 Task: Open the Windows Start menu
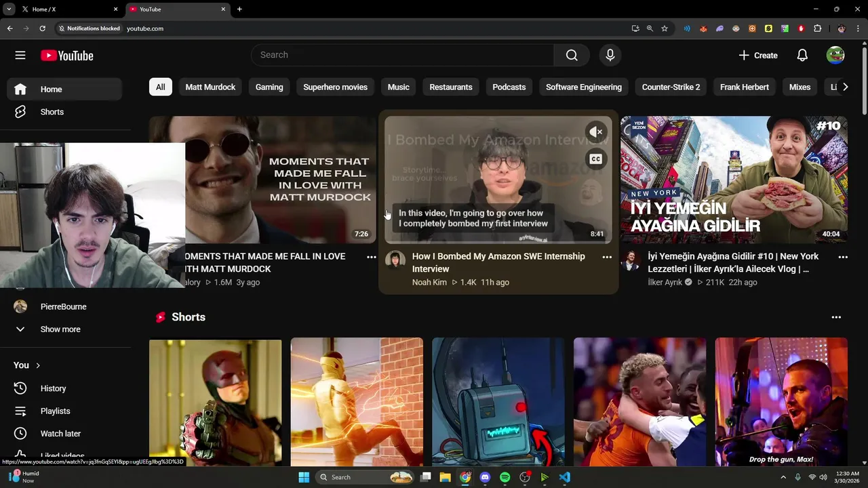(303, 477)
